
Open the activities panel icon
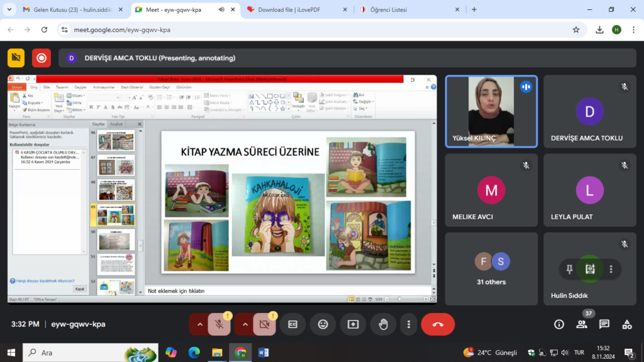pyautogui.click(x=627, y=324)
